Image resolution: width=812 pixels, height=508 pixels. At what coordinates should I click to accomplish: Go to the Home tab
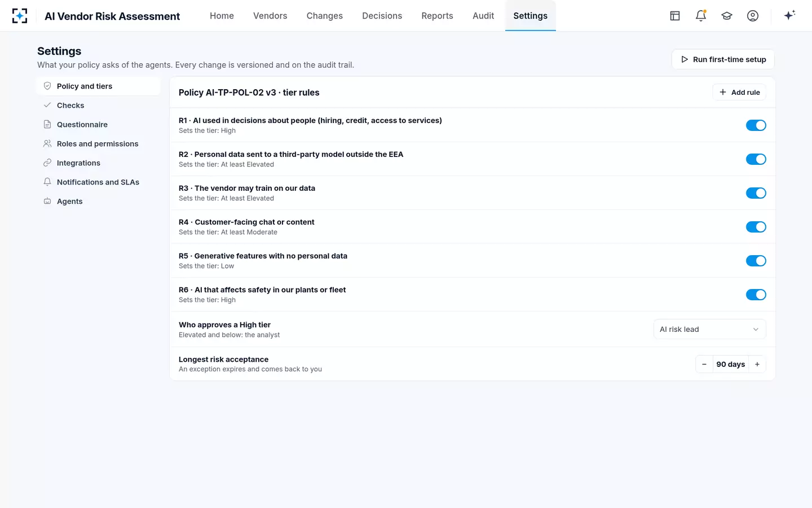[222, 16]
